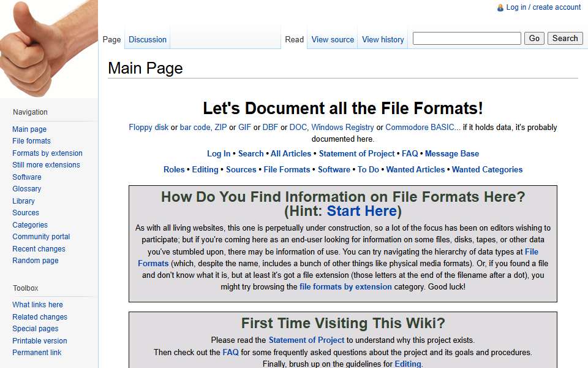This screenshot has width=588, height=368.
Task: Follow the Floppy disk link
Action: point(148,128)
